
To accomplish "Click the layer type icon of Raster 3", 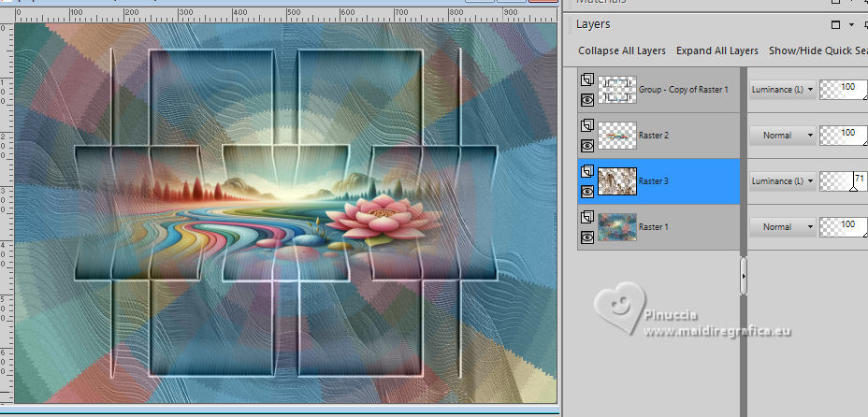I will 587,171.
